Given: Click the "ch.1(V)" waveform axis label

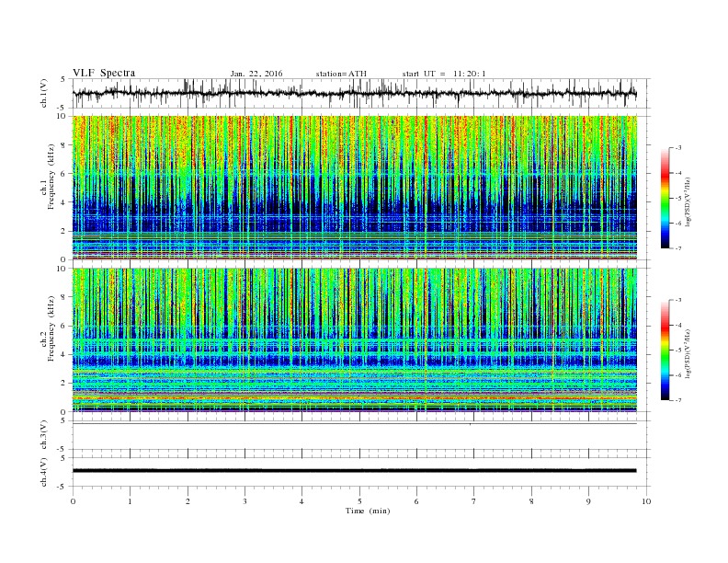Looking at the screenshot, I should (44, 93).
